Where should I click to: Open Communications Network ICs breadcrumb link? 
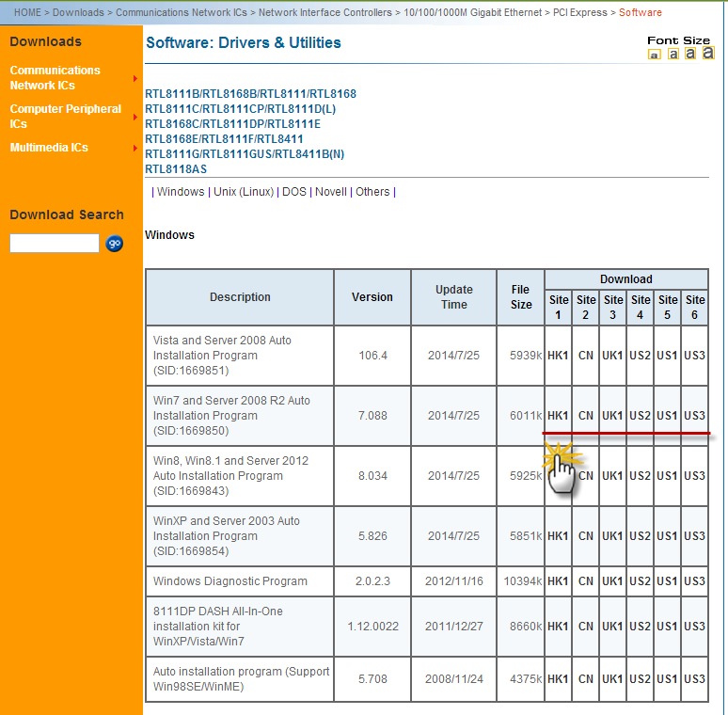182,12
